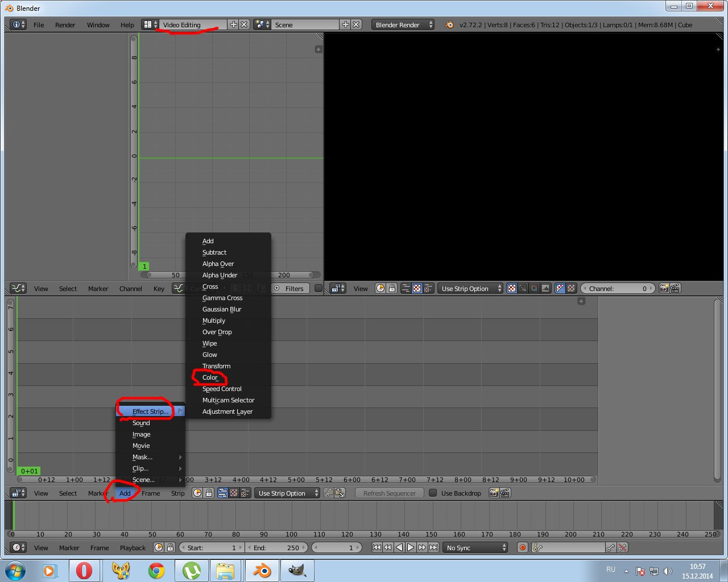This screenshot has width=728, height=582.
Task: Delete the current scene
Action: click(356, 24)
